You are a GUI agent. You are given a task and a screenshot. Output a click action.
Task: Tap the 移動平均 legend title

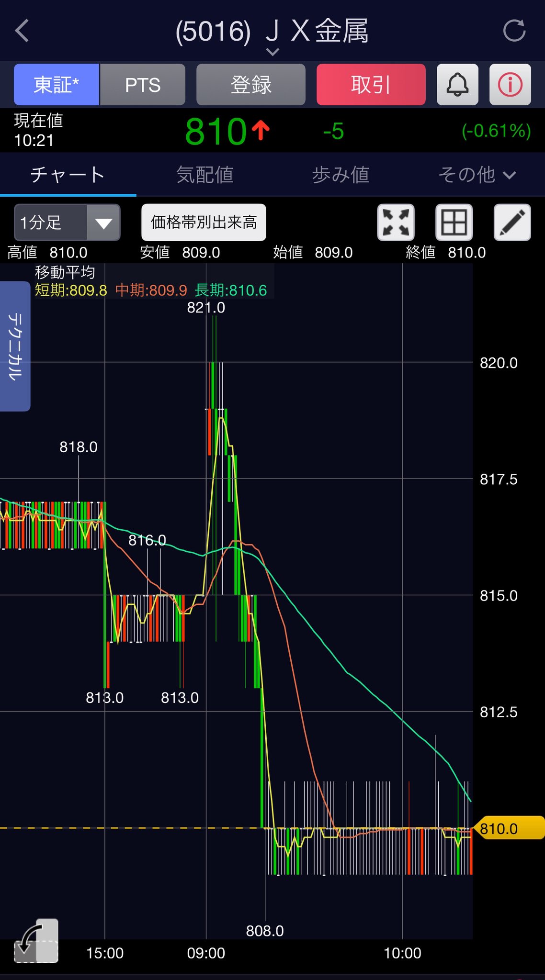(65, 272)
